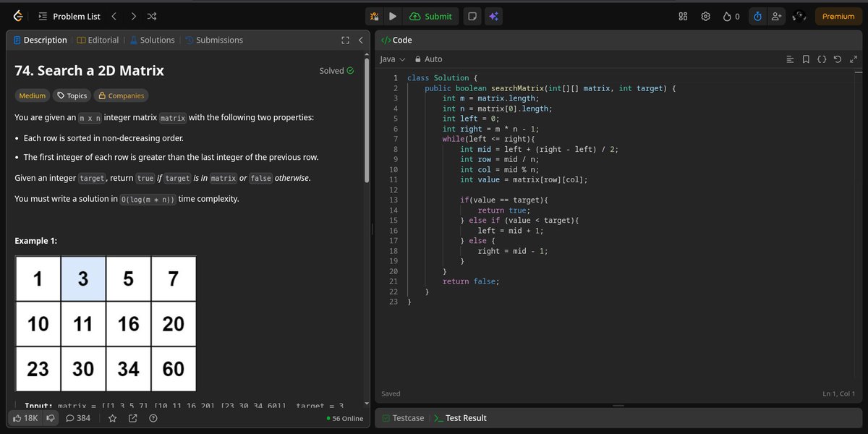The height and width of the screenshot is (434, 868).
Task: Click the 56 Online indicator
Action: pos(345,419)
